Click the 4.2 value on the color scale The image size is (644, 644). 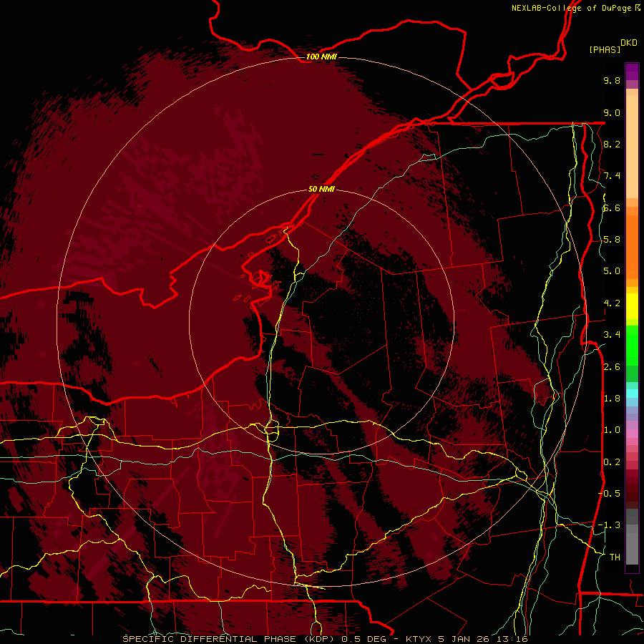tap(612, 303)
